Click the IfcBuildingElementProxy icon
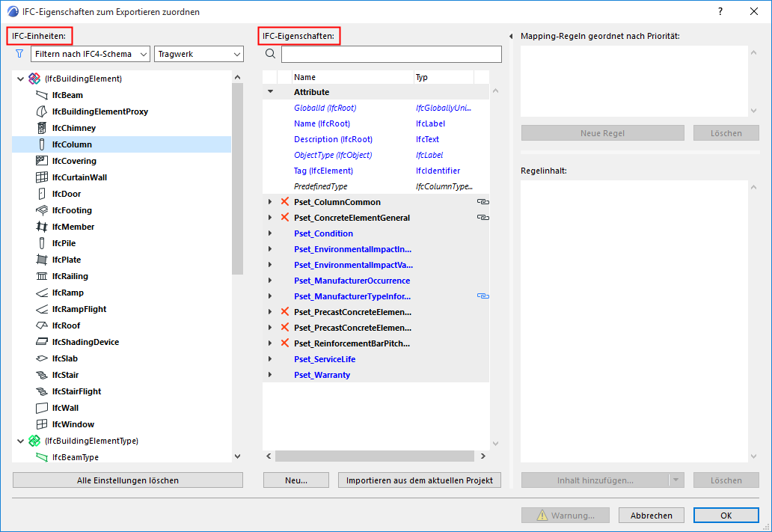This screenshot has height=532, width=772. 42,111
